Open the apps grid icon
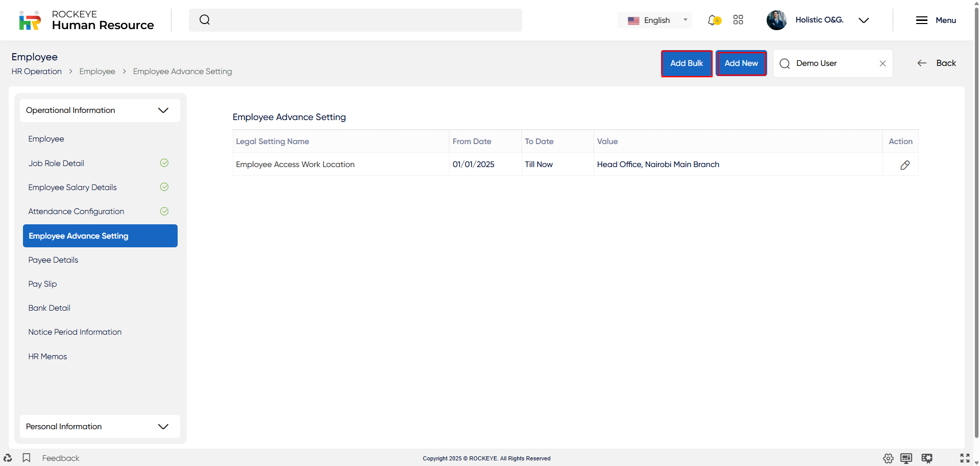 coord(738,20)
